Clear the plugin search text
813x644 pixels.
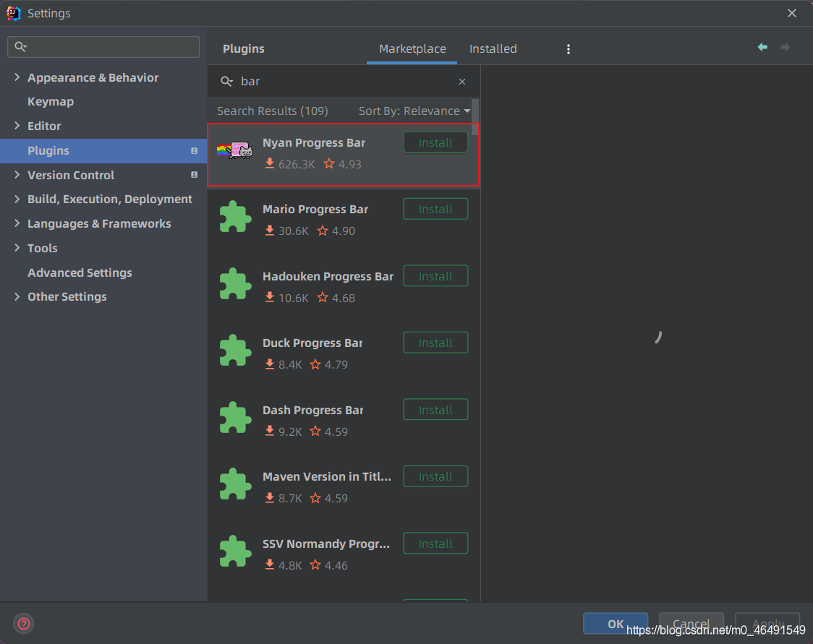[462, 82]
